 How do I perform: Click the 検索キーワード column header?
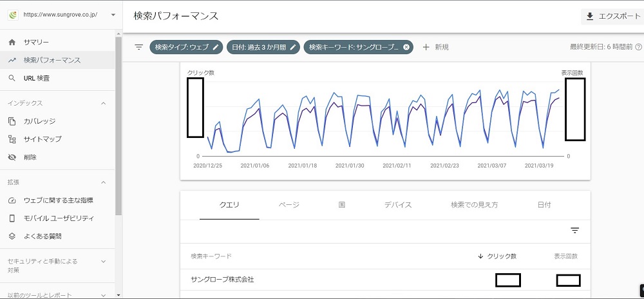[x=211, y=256]
